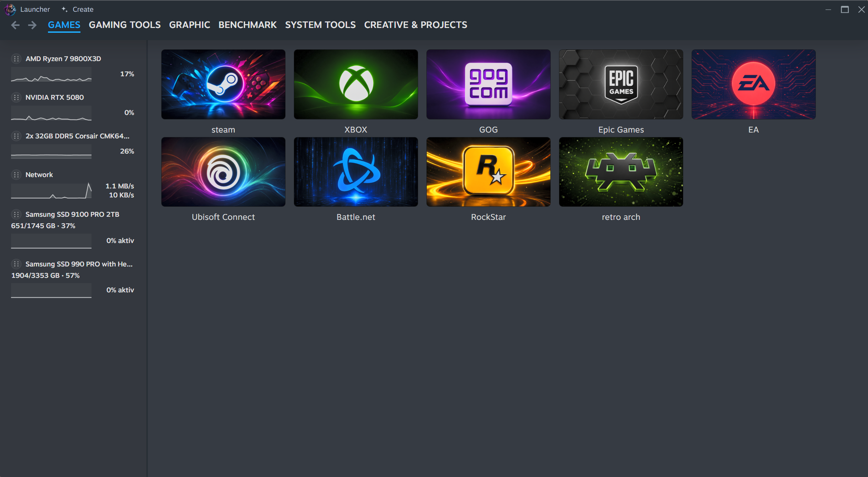Click the steam caption under its tile
Viewport: 868px width, 477px height.
pyautogui.click(x=223, y=130)
